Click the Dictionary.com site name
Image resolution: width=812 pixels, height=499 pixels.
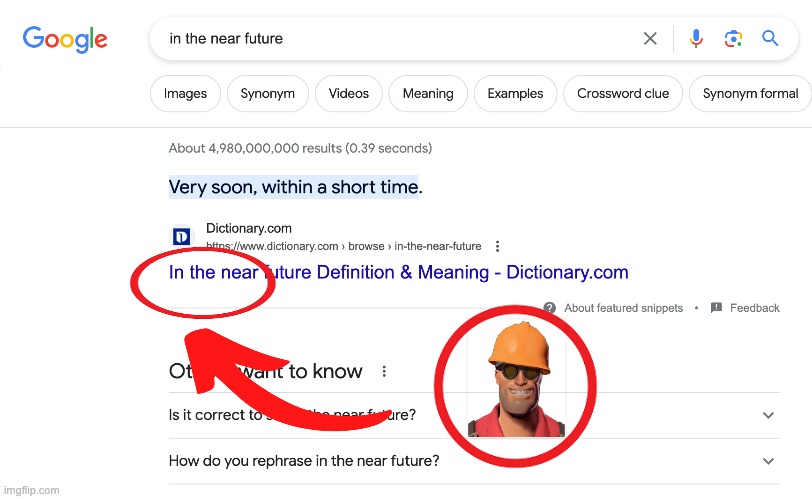(x=249, y=228)
